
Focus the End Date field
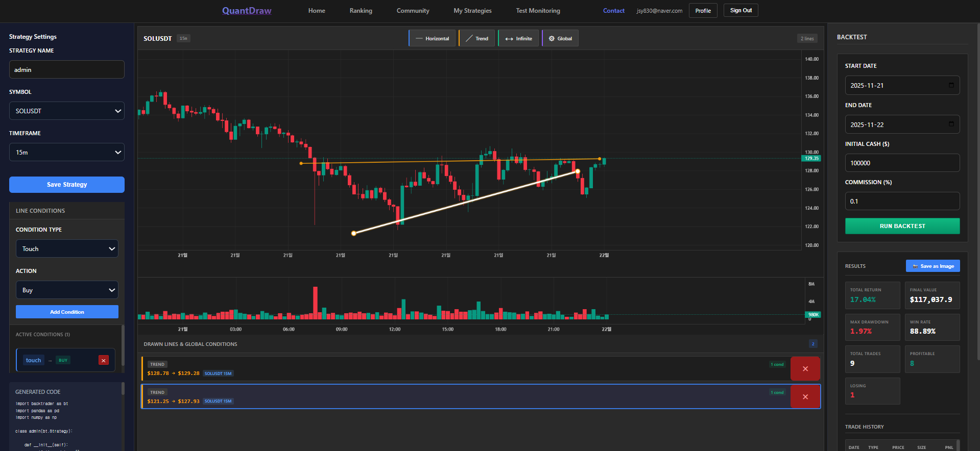pos(902,124)
